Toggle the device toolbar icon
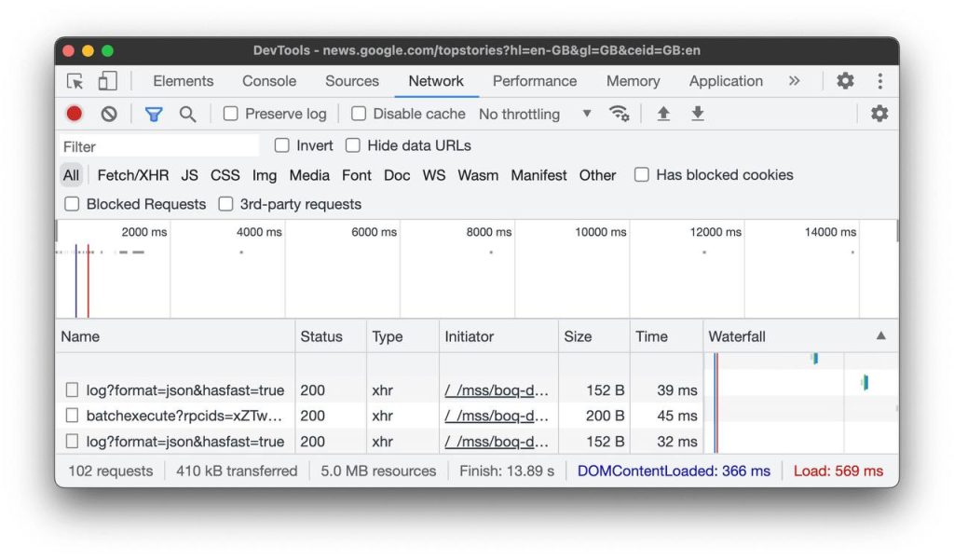The image size is (954, 560). pos(108,81)
